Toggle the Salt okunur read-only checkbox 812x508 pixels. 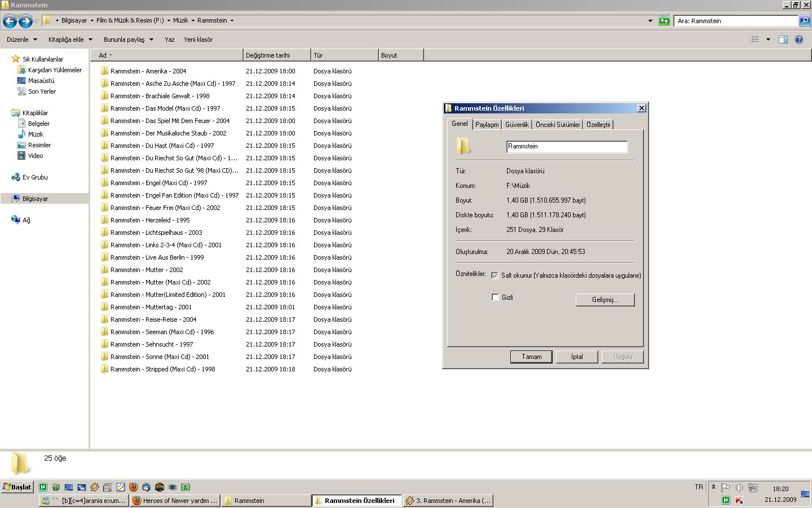495,275
